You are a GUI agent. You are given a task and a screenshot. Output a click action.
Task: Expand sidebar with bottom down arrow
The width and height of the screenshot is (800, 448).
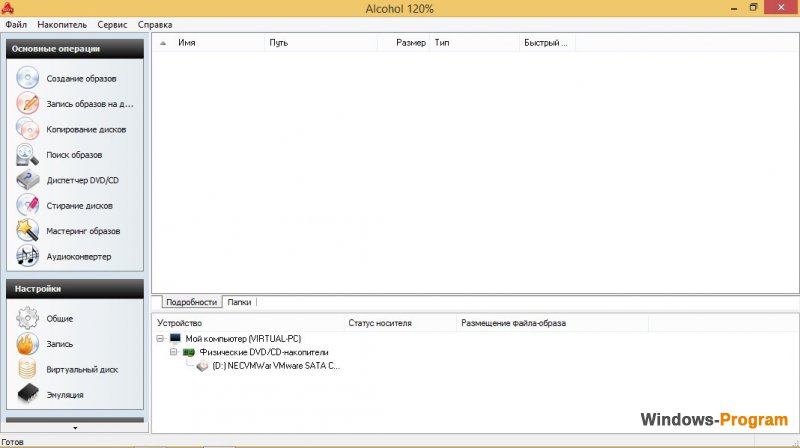(x=75, y=428)
